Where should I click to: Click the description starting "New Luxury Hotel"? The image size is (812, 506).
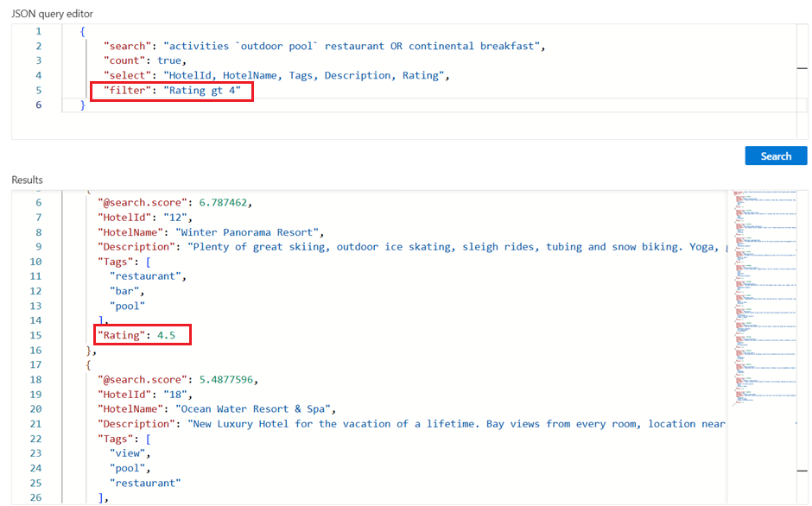[x=458, y=424]
